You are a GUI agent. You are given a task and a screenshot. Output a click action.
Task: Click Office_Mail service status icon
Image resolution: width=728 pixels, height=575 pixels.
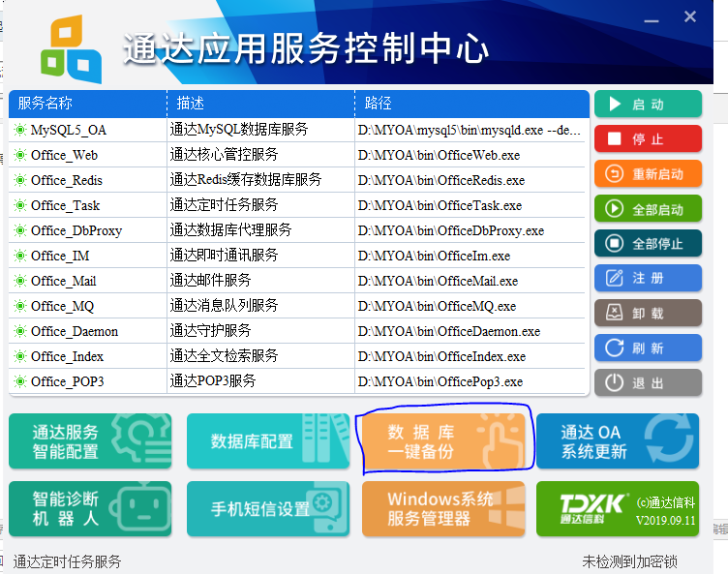click(20, 281)
